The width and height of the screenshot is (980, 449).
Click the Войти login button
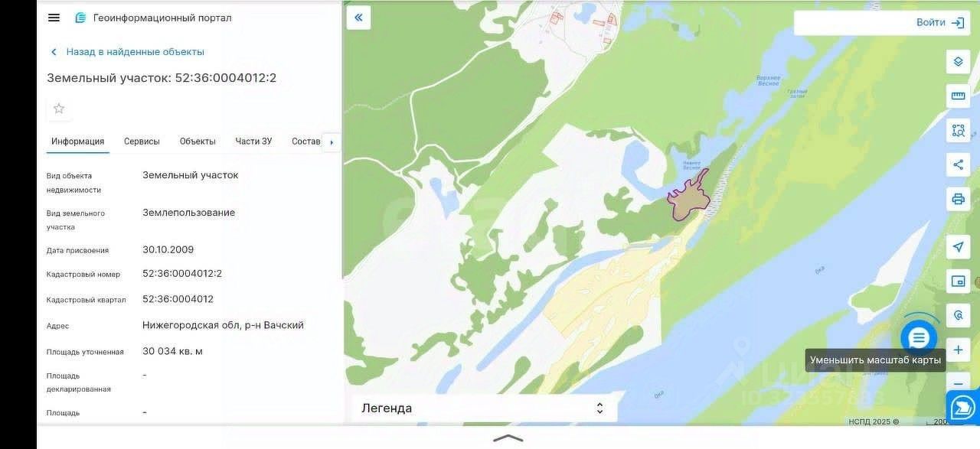[940, 23]
